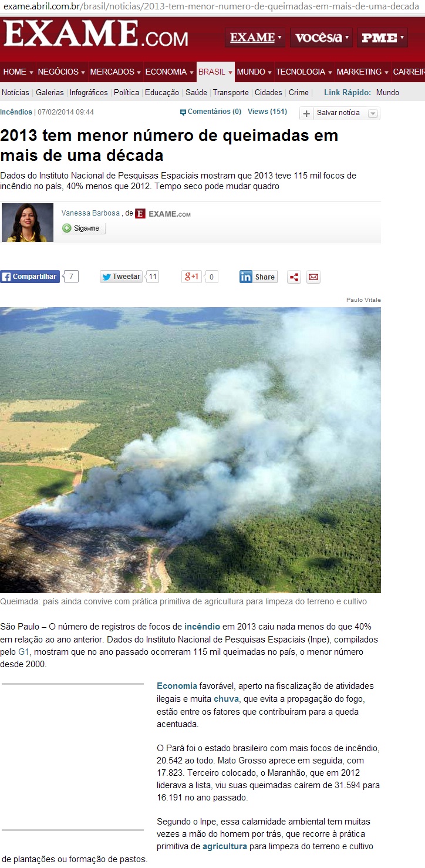Share the article via the email envelope icon
This screenshot has height=868, width=425.
(313, 277)
